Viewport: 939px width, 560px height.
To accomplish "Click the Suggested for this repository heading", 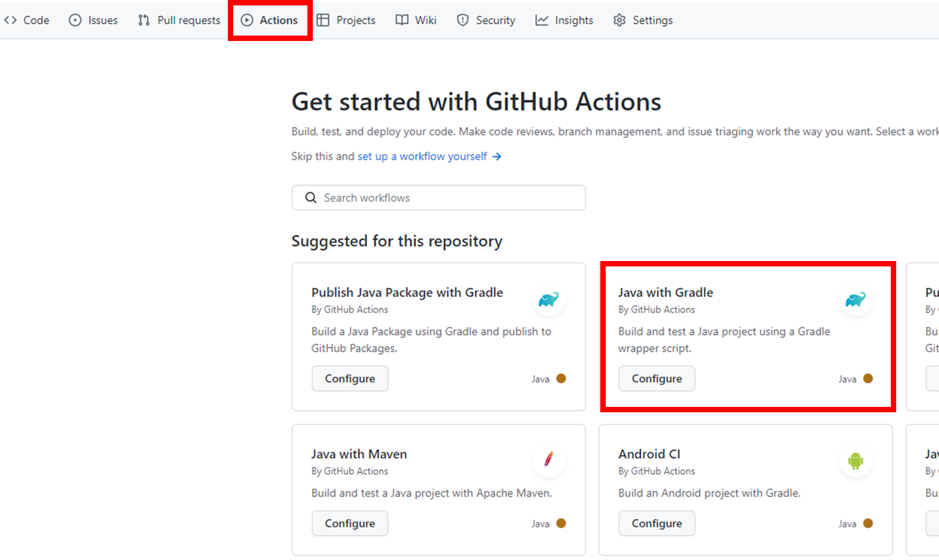I will pyautogui.click(x=397, y=241).
